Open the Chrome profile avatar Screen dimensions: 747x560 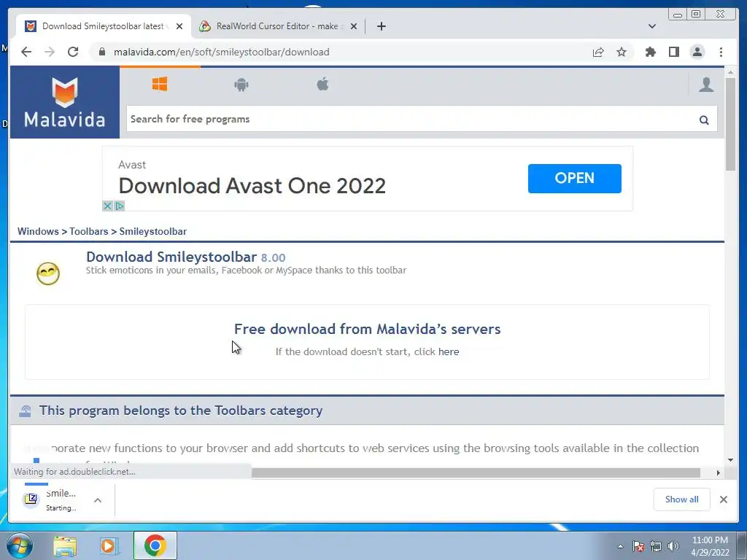(x=697, y=52)
